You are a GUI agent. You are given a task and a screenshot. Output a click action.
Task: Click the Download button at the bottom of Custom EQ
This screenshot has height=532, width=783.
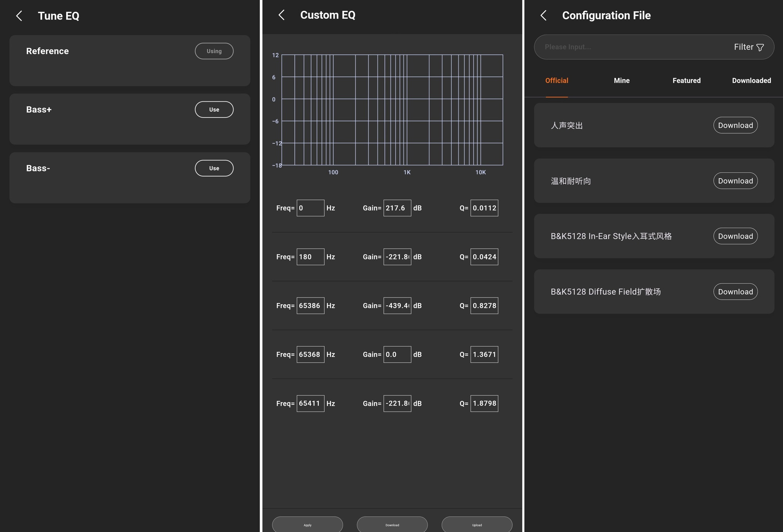[x=392, y=525]
